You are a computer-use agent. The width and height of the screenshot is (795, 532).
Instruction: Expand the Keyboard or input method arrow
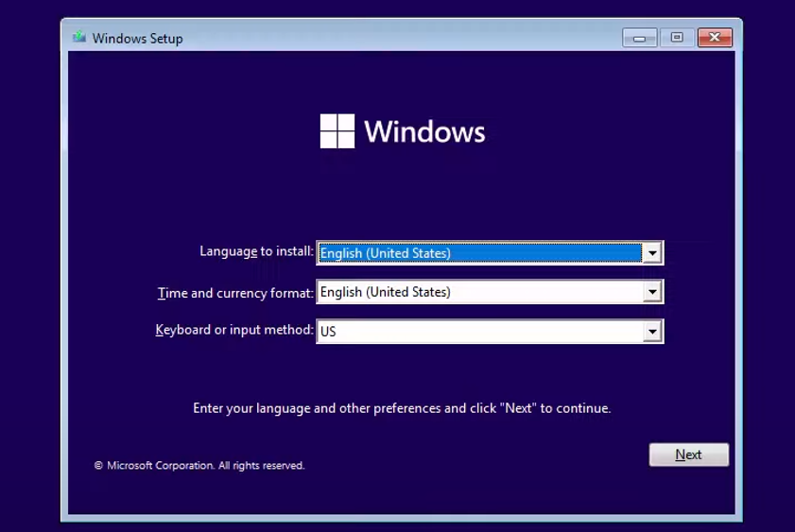(x=651, y=332)
